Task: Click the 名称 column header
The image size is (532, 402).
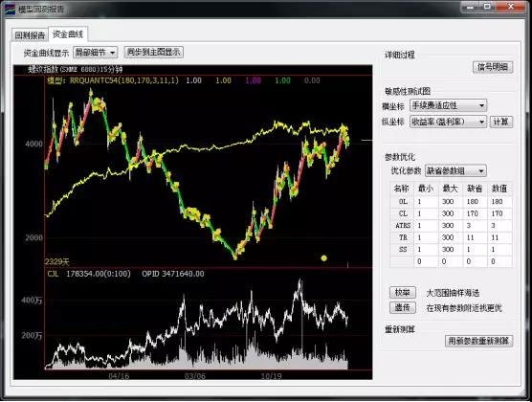Action: [403, 189]
